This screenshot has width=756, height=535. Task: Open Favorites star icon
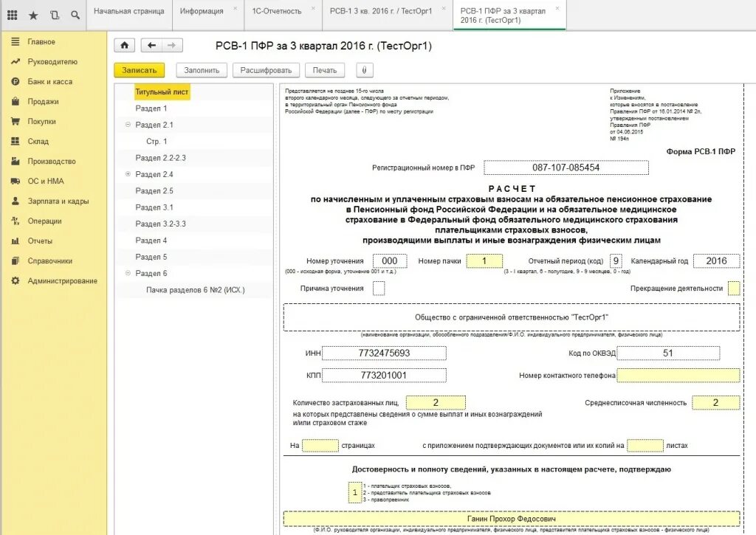pyautogui.click(x=33, y=15)
